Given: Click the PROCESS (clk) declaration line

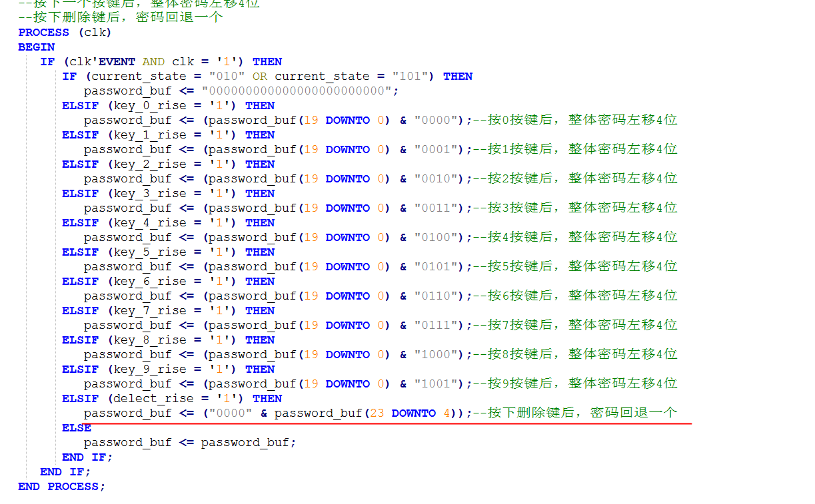Looking at the screenshot, I should tap(65, 32).
